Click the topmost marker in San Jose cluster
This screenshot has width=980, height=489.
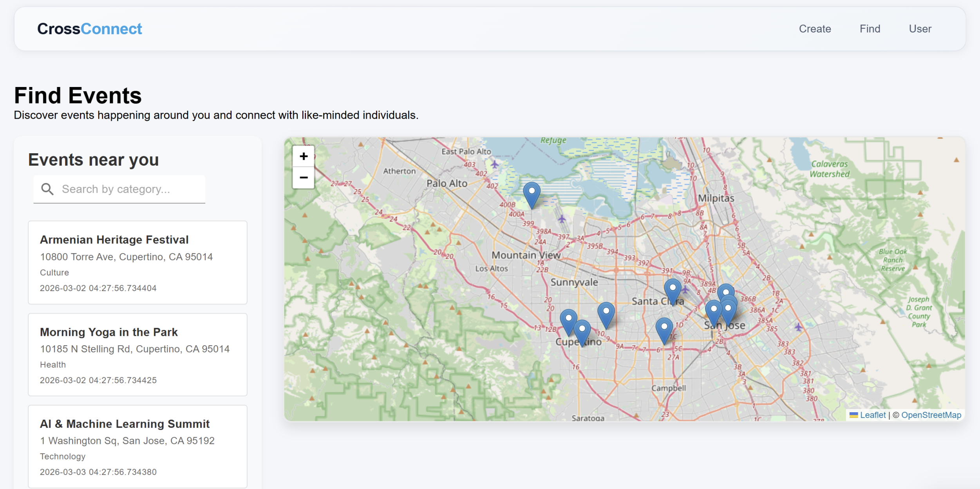(x=725, y=291)
